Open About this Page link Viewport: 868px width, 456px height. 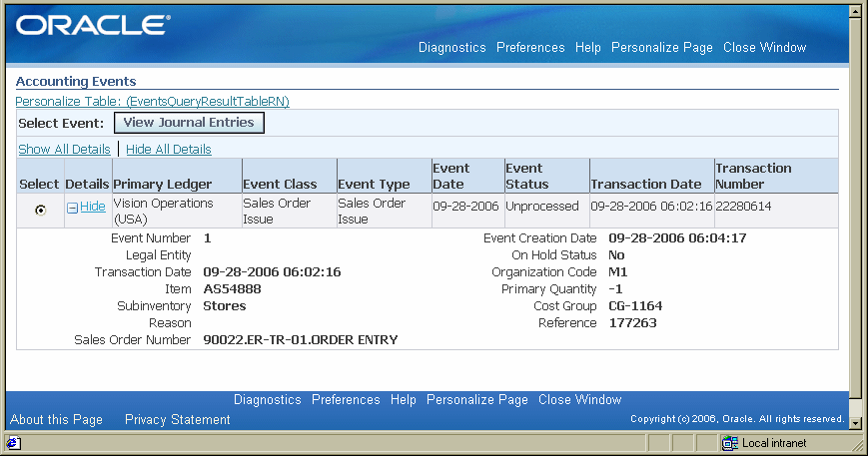pyautogui.click(x=57, y=419)
